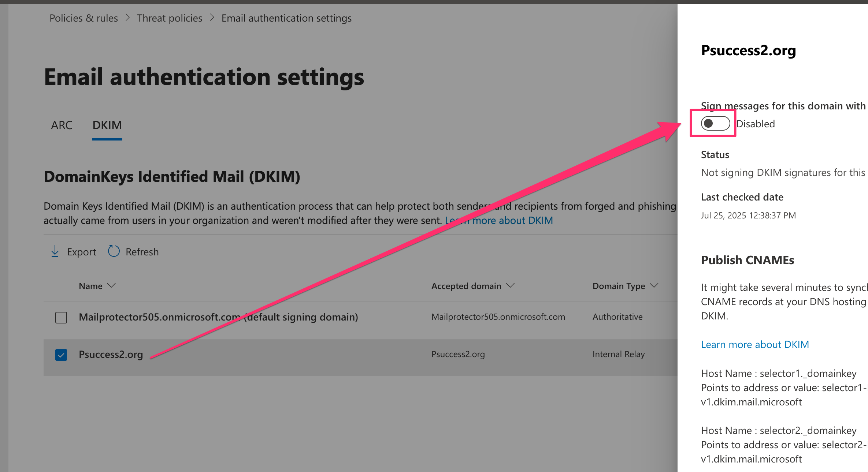
Task: Click the Refresh circular arrow icon
Action: point(114,251)
